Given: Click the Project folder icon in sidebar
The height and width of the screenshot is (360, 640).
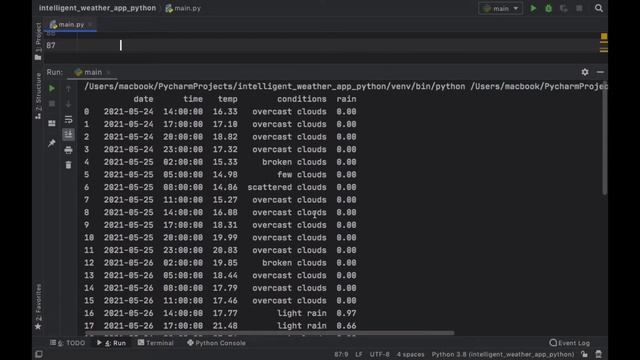Looking at the screenshot, I should 38,58.
